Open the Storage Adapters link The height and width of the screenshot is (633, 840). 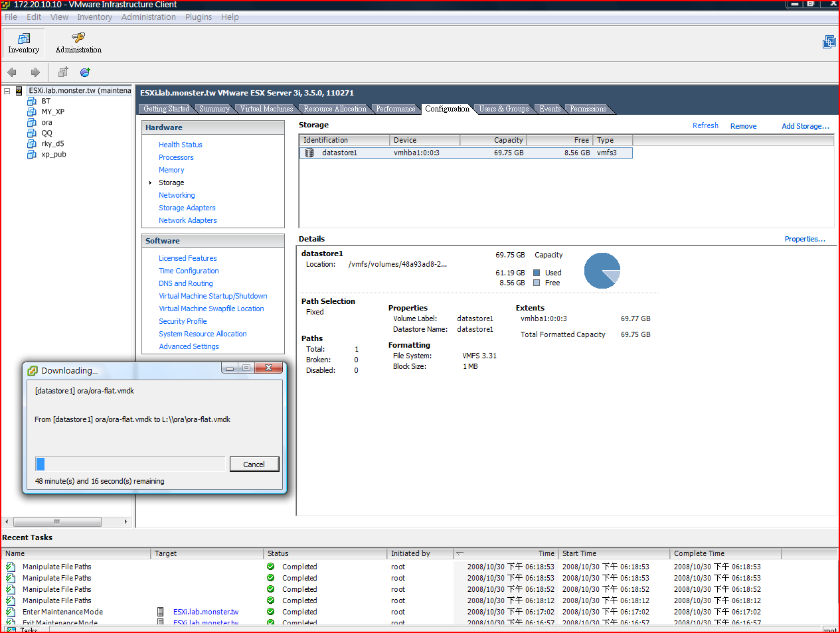pos(187,208)
